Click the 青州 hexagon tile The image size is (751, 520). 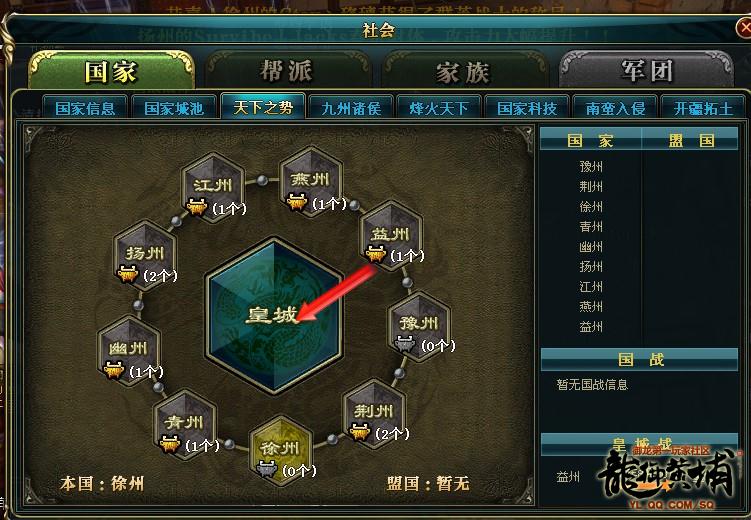185,424
